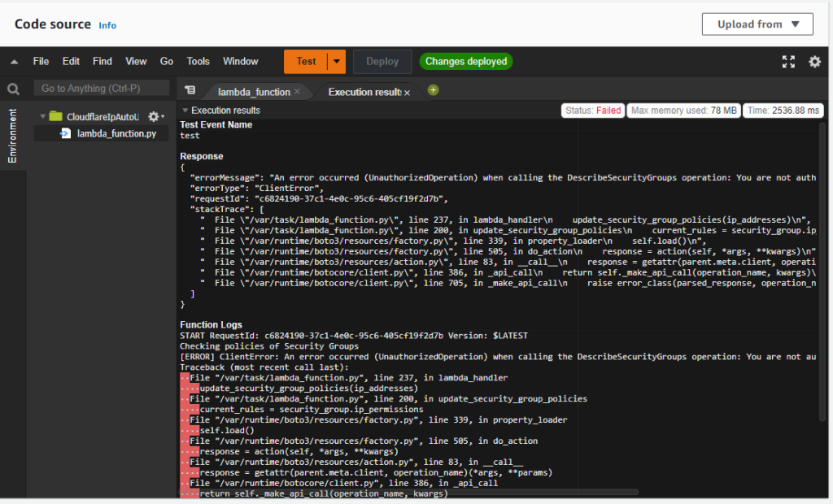The image size is (833, 504).
Task: Open the File menu
Action: click(x=41, y=62)
